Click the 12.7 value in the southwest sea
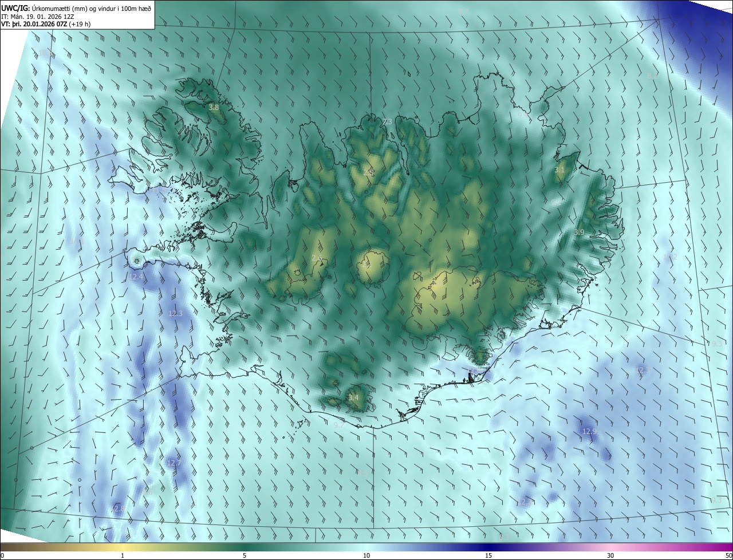The height and width of the screenshot is (560, 733). point(174,463)
